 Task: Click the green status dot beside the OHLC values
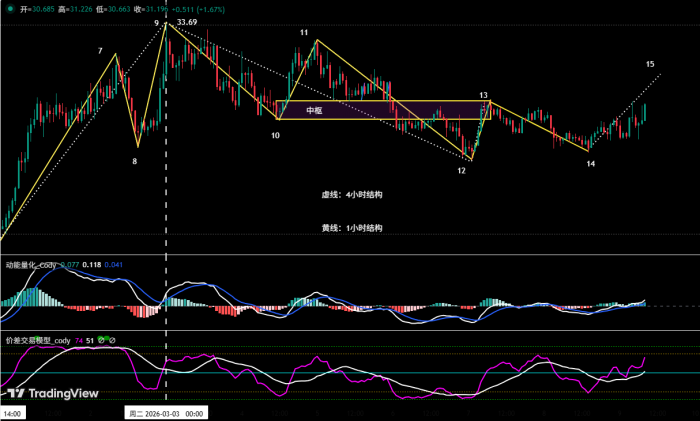coord(10,9)
